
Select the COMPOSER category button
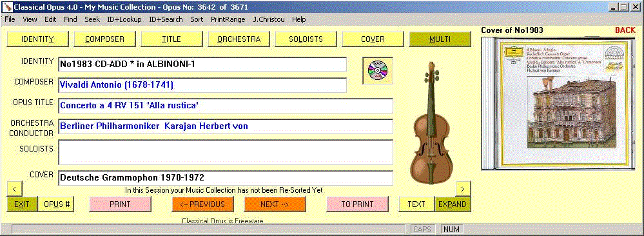(x=104, y=39)
